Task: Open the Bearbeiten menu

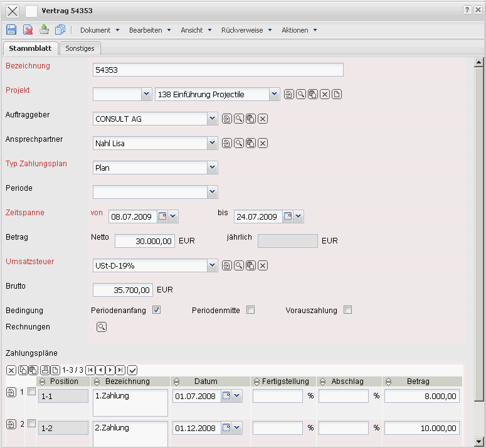Action: [149, 30]
